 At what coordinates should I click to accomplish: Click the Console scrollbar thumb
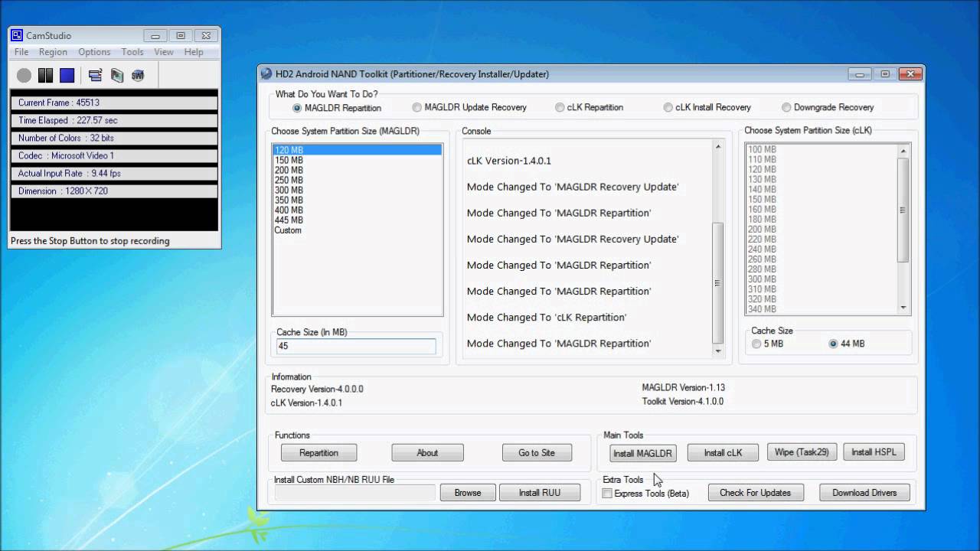[x=718, y=283]
